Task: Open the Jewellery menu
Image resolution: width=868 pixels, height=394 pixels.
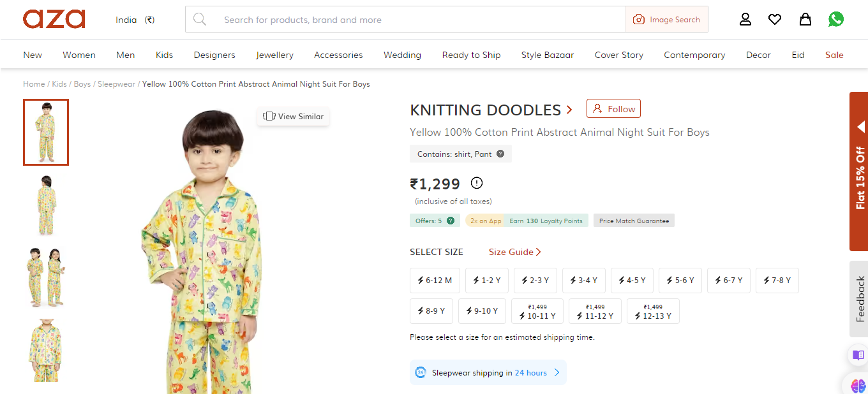Action: 274,55
